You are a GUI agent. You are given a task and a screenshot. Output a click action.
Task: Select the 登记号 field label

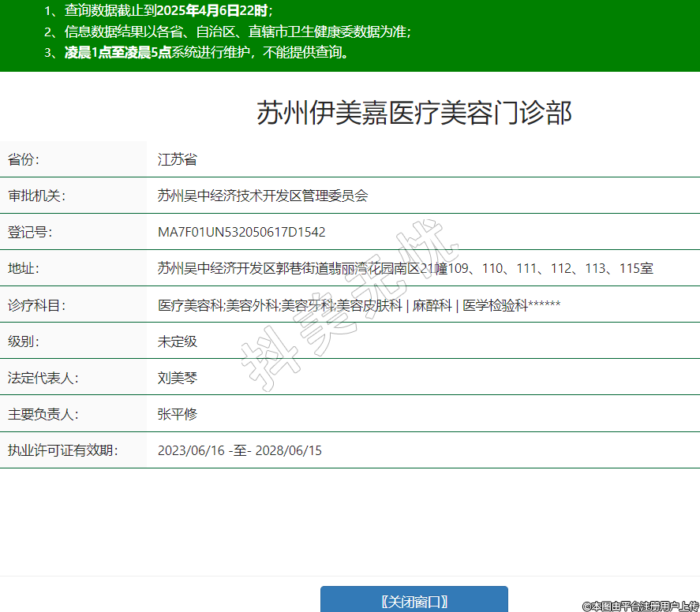(x=30, y=232)
